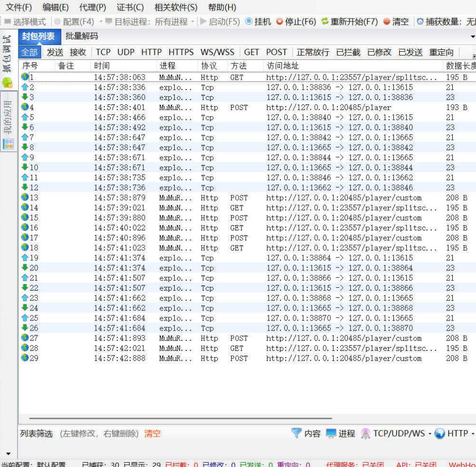This screenshot has height=467, width=476.
Task: Open the 相关软件(S) menu
Action: pyautogui.click(x=176, y=7)
